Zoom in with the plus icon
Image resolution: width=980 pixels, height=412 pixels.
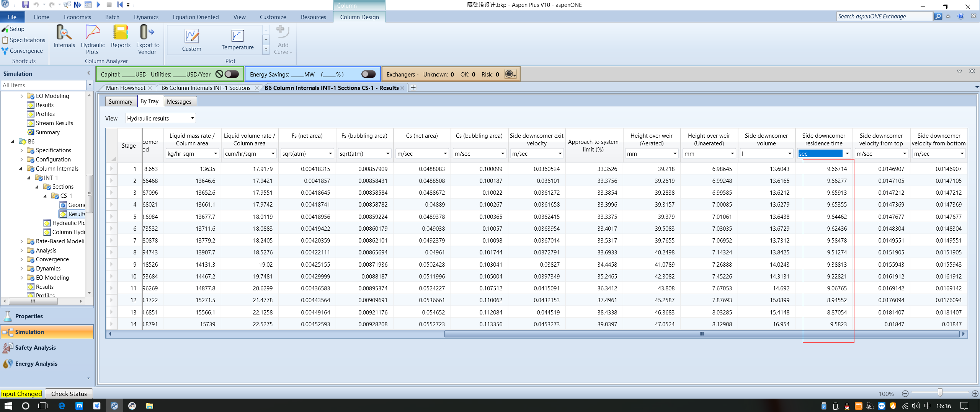(x=975, y=394)
